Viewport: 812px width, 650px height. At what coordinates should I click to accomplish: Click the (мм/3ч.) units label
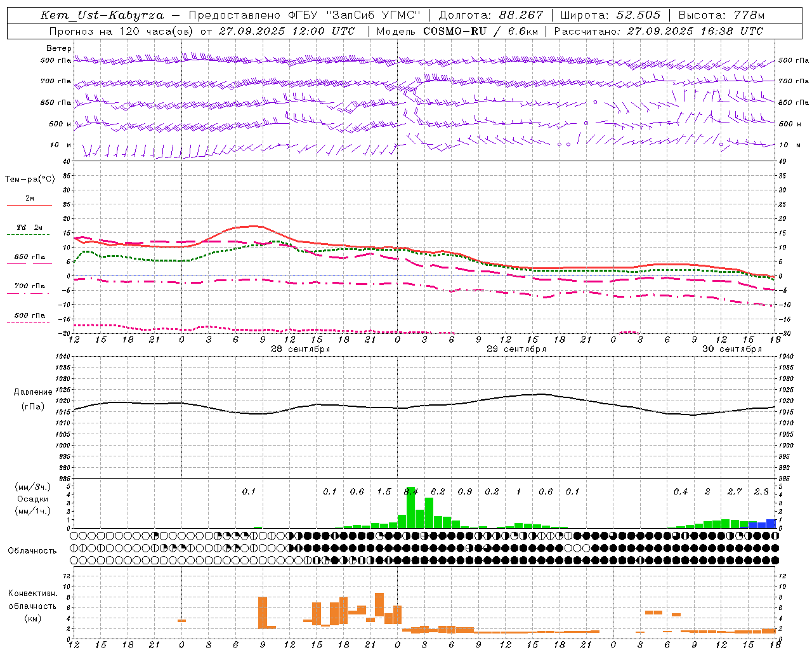coord(33,487)
